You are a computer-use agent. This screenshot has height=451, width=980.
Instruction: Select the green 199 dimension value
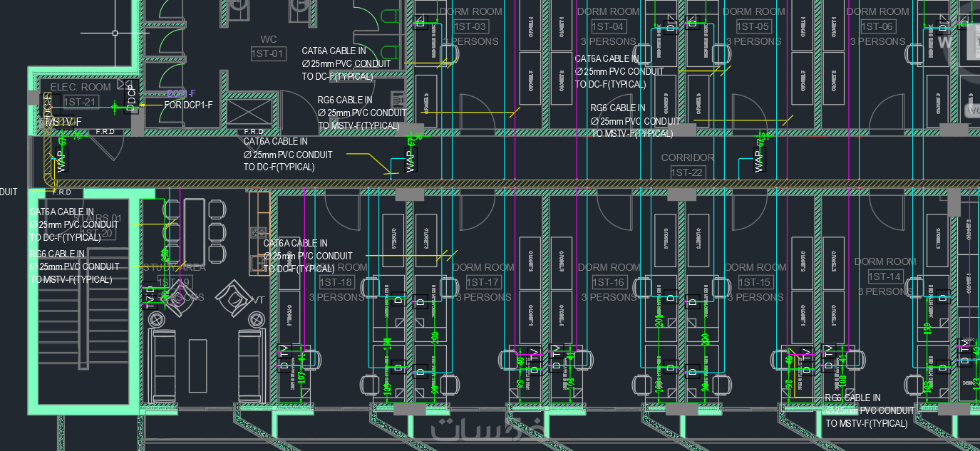pos(927,328)
